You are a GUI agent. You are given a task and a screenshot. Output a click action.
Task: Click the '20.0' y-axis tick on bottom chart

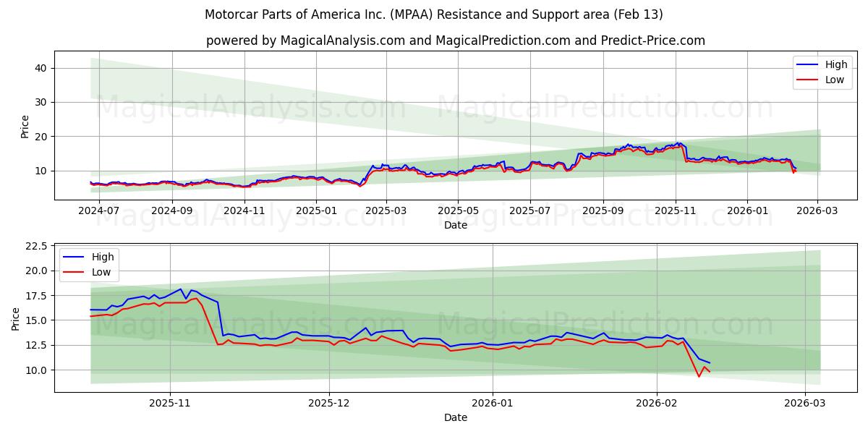coord(38,271)
